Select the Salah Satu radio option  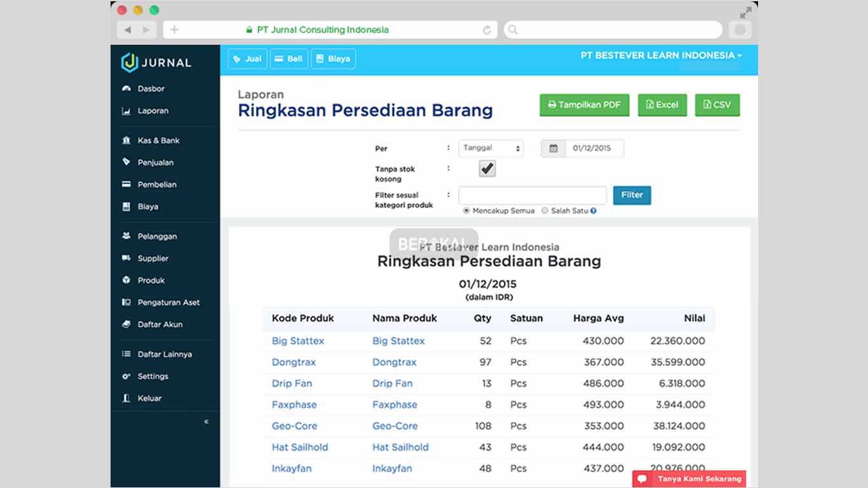click(545, 210)
